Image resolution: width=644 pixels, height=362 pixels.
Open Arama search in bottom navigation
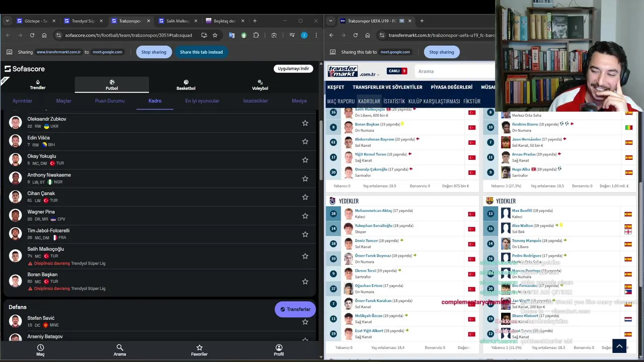(120, 350)
